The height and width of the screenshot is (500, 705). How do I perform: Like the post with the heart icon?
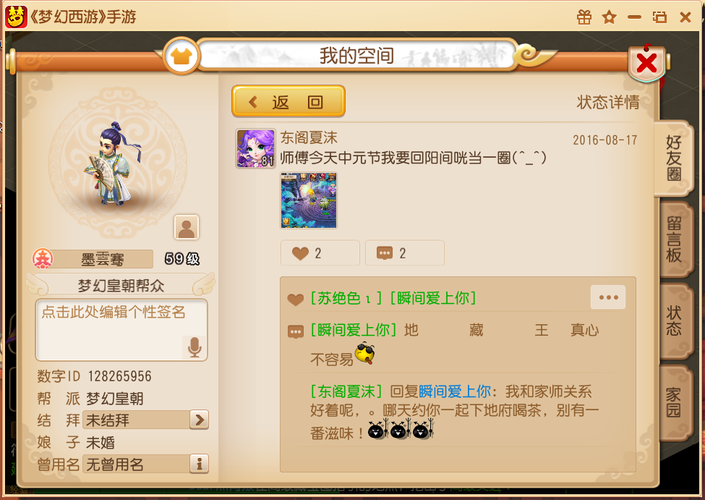click(x=320, y=253)
